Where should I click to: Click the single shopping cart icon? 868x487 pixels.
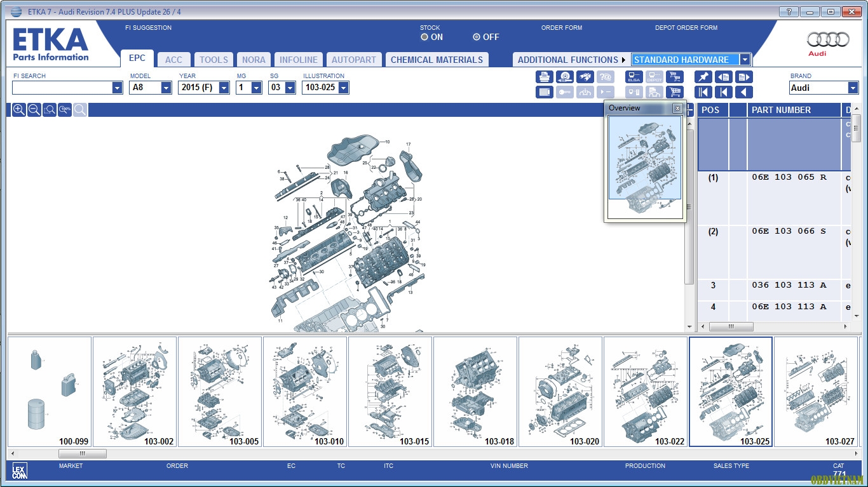pos(673,93)
